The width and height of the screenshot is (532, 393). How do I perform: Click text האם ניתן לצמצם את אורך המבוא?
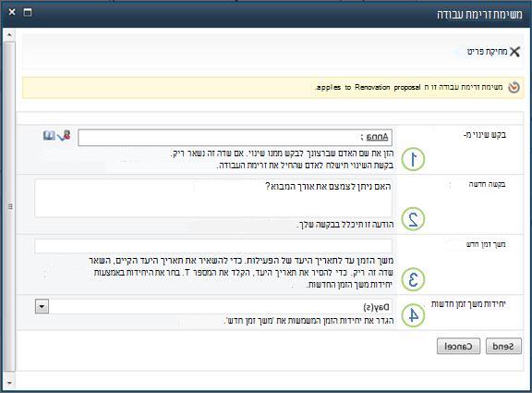328,186
